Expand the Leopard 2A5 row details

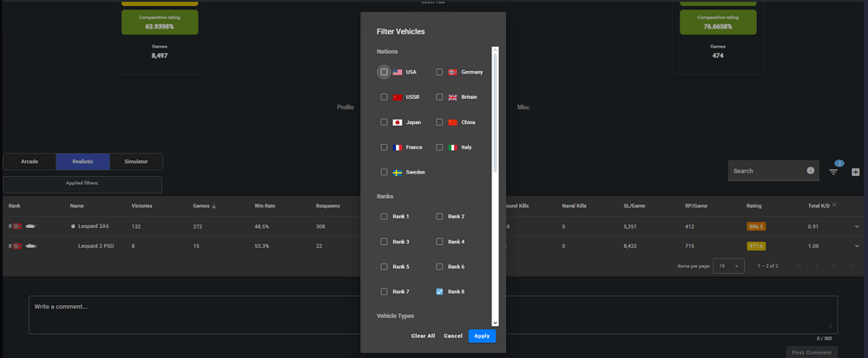(x=858, y=226)
